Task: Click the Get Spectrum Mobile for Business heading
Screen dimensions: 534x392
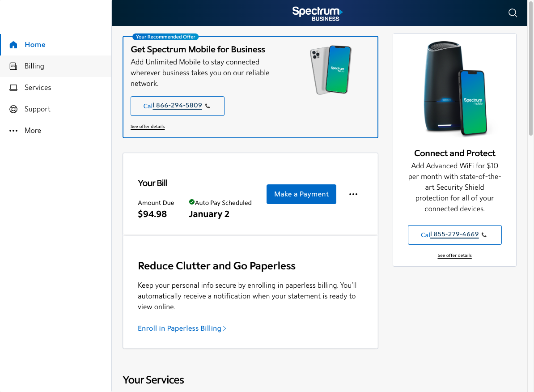Action: pos(198,49)
